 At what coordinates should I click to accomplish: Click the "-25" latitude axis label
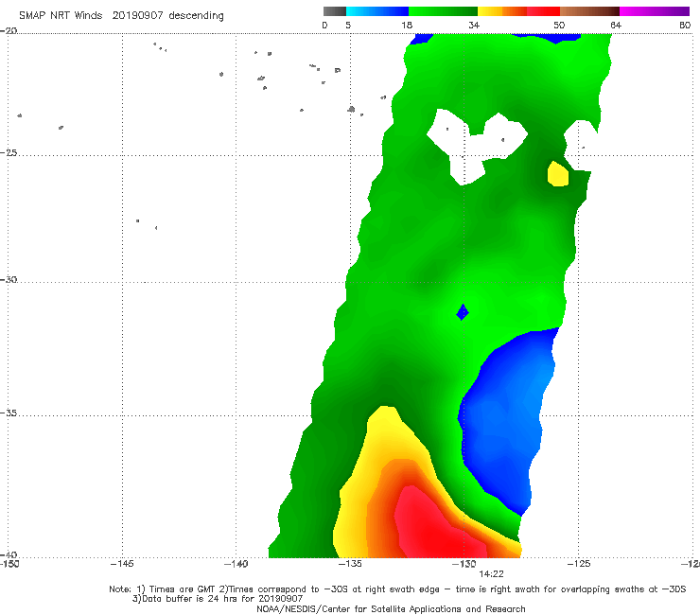(x=9, y=152)
